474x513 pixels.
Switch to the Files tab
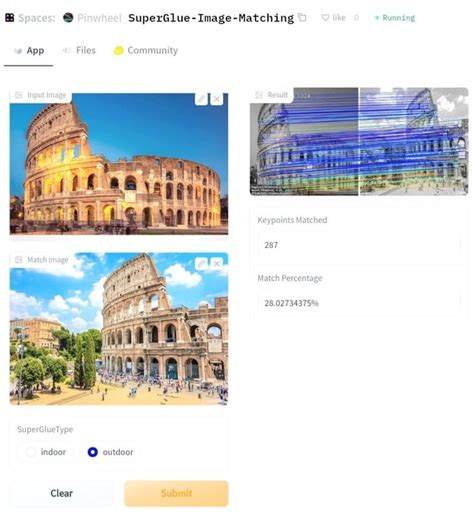[79, 51]
